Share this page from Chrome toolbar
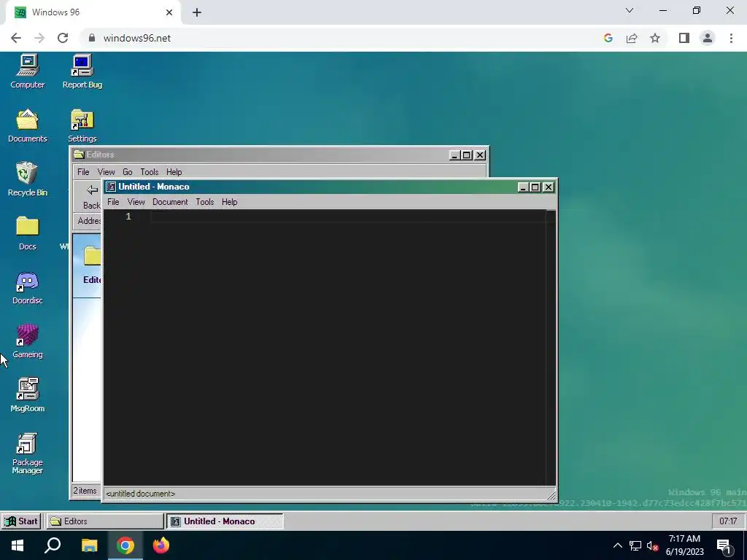The image size is (747, 560). pyautogui.click(x=632, y=38)
